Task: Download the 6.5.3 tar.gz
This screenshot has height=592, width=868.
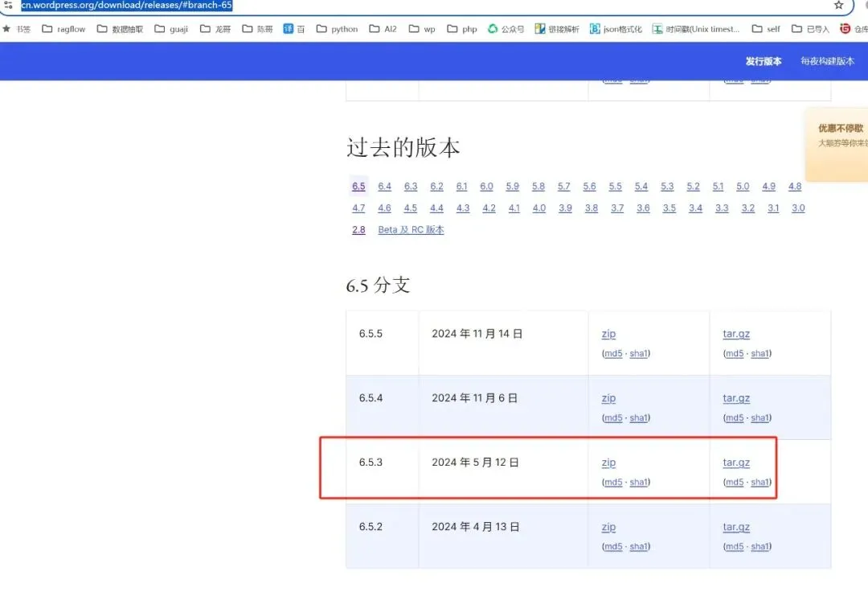Action: point(736,462)
